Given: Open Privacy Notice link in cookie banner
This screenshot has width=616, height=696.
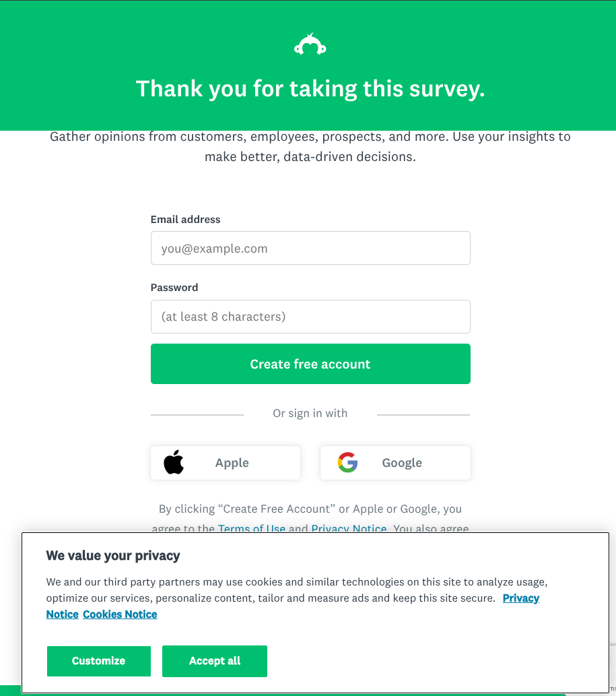Looking at the screenshot, I should (520, 598).
